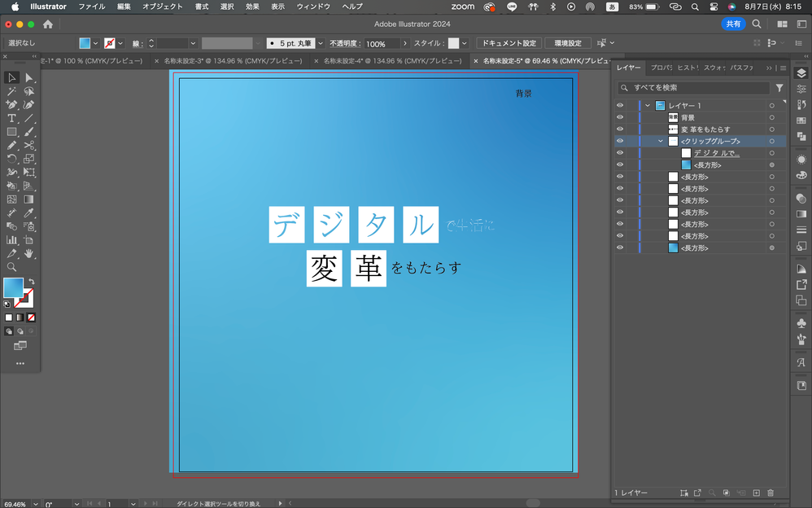This screenshot has width=812, height=508.
Task: Switch to document tab 名称未設定-4
Action: (392, 60)
